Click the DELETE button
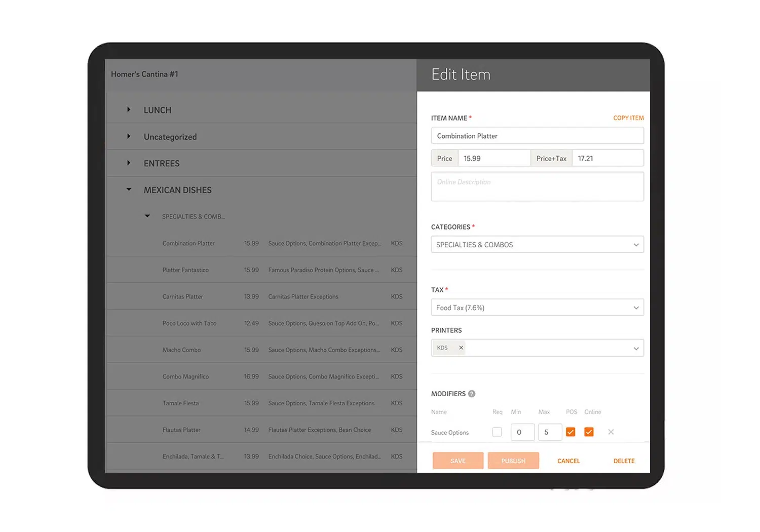This screenshot has width=760, height=532. point(624,461)
